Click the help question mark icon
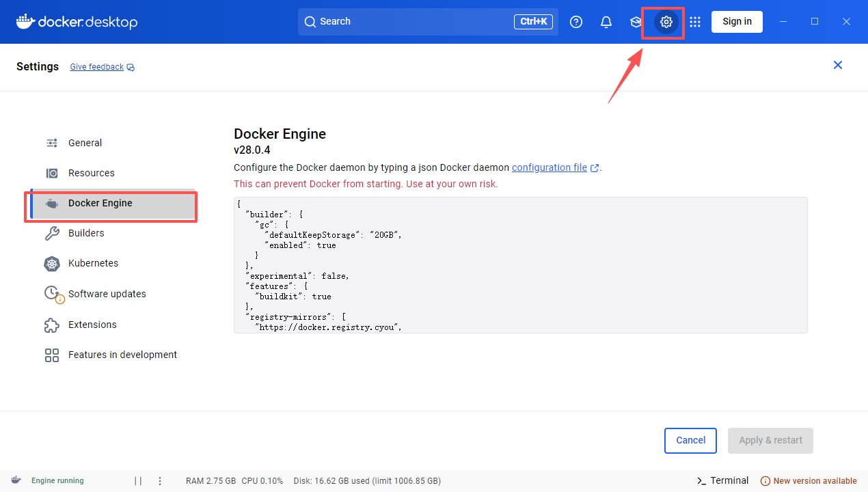 pyautogui.click(x=576, y=22)
